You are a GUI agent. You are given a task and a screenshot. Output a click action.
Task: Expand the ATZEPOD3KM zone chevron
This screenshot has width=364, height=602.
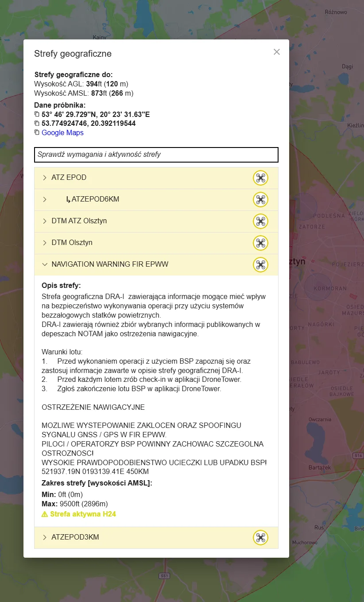(x=45, y=537)
